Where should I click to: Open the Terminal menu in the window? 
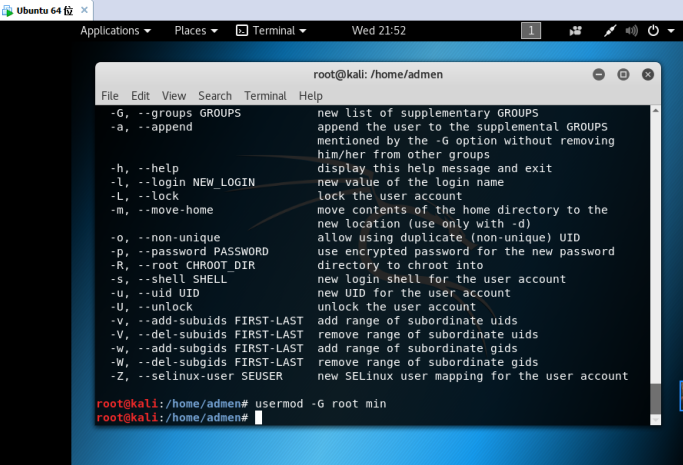click(265, 96)
